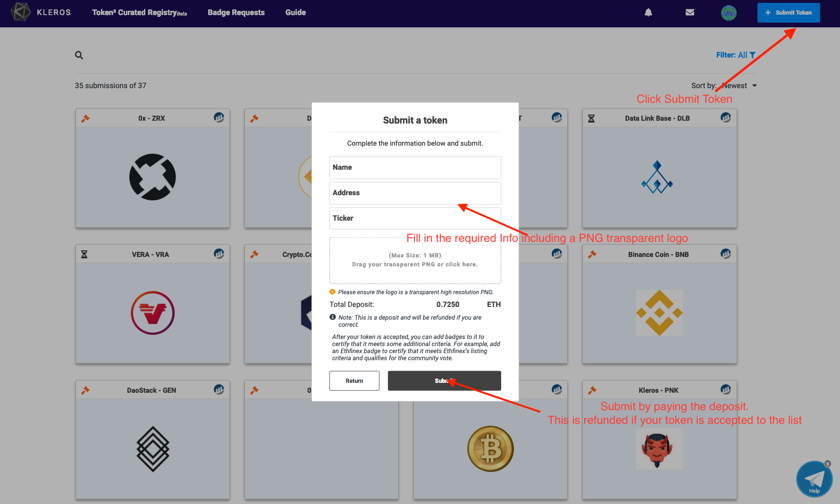
Task: Click the hammer icon on DaoStack - GEN card
Action: coord(85,390)
